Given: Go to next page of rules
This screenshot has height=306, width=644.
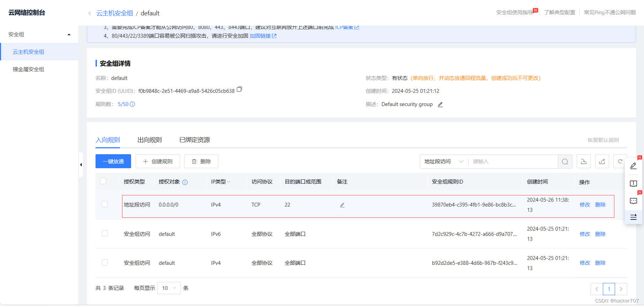Looking at the screenshot, I should pyautogui.click(x=621, y=289).
